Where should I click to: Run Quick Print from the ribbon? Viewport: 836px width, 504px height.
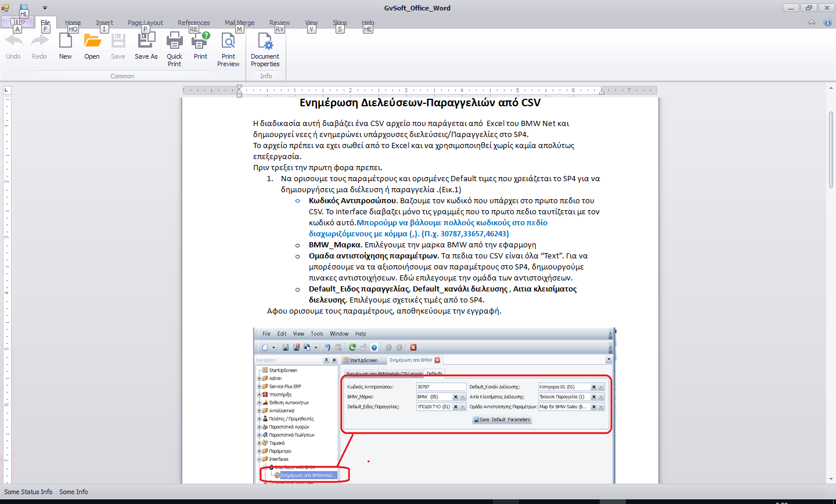point(174,42)
